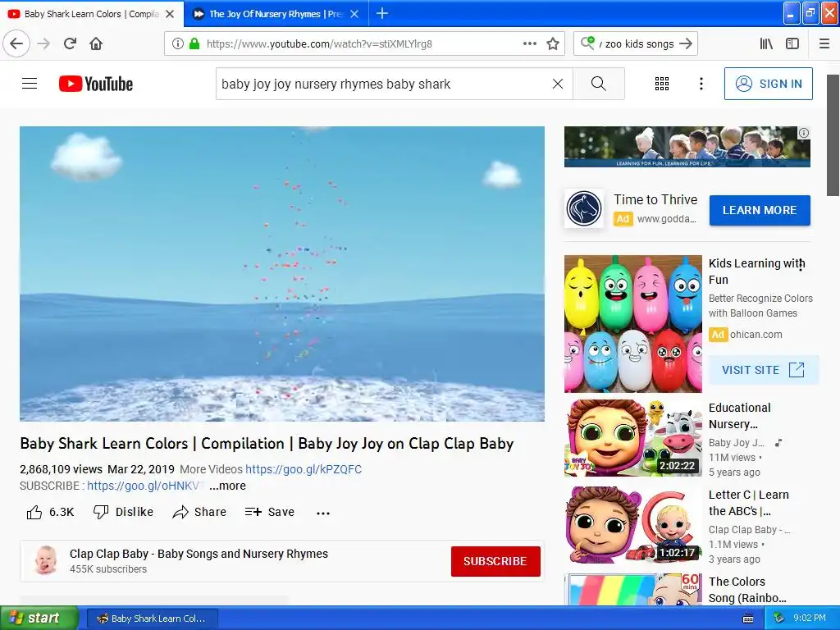840x630 pixels.
Task: Subscribe to Clap Clap Baby channel
Action: point(495,561)
